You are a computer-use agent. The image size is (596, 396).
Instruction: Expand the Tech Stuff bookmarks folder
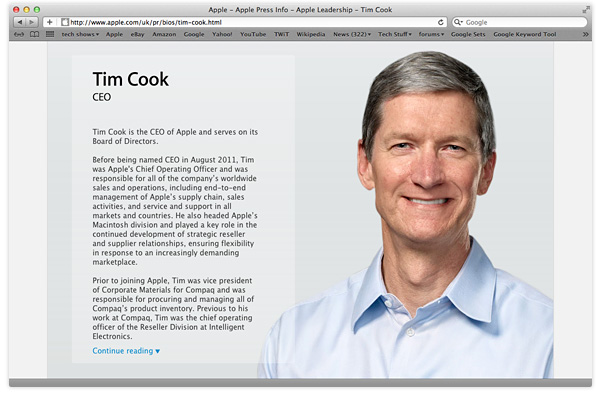point(395,34)
